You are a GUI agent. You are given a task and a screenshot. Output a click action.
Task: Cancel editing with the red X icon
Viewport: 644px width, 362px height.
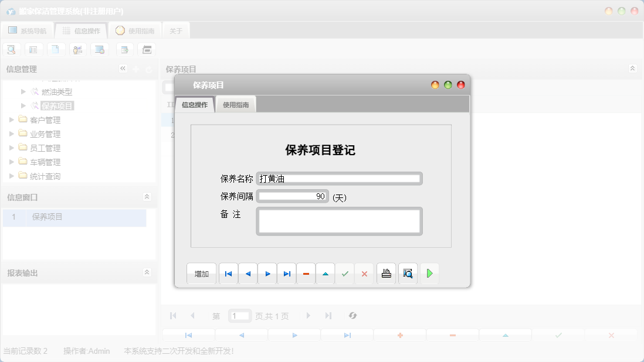click(364, 273)
